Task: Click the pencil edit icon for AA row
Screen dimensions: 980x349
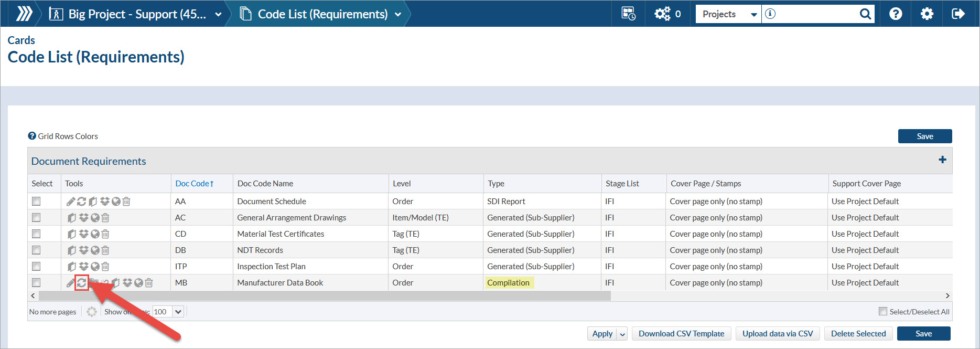Action: 71,202
